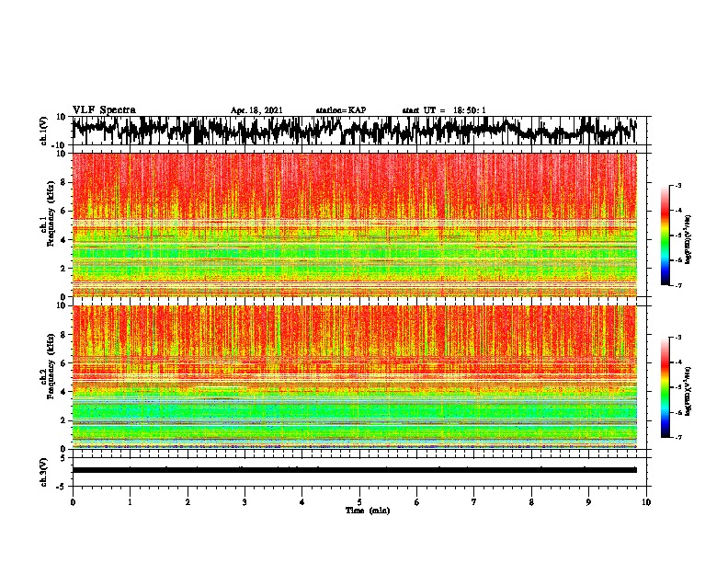Click time axis tick label "5"
728x563 pixels.
(x=359, y=502)
